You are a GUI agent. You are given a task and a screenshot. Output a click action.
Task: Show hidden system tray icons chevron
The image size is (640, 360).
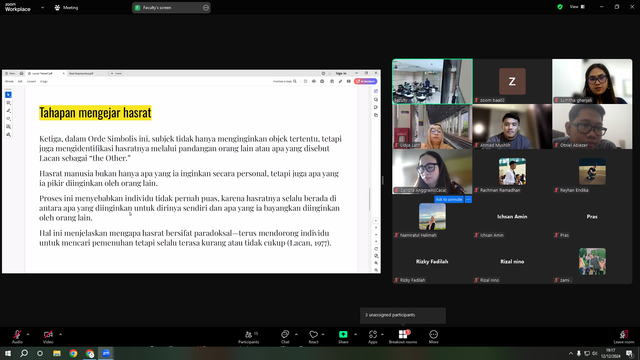(571, 353)
